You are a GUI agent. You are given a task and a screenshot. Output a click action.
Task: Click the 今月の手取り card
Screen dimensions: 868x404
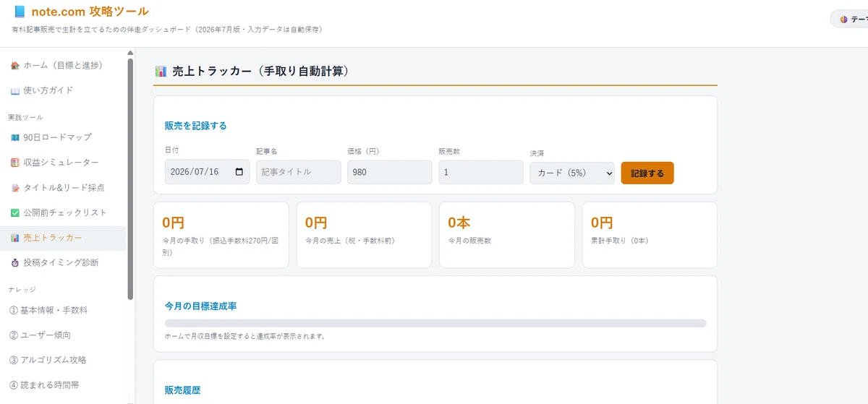pos(221,235)
